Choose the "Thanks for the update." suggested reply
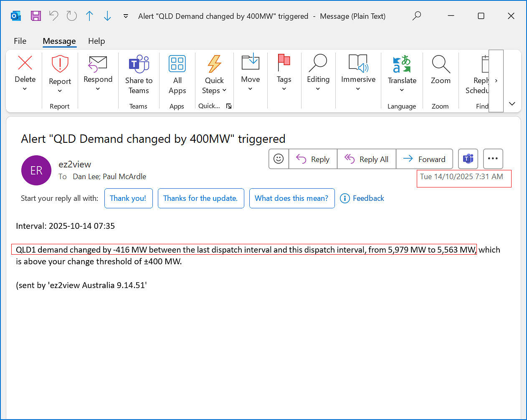Viewport: 527px width, 420px height. [x=200, y=198]
